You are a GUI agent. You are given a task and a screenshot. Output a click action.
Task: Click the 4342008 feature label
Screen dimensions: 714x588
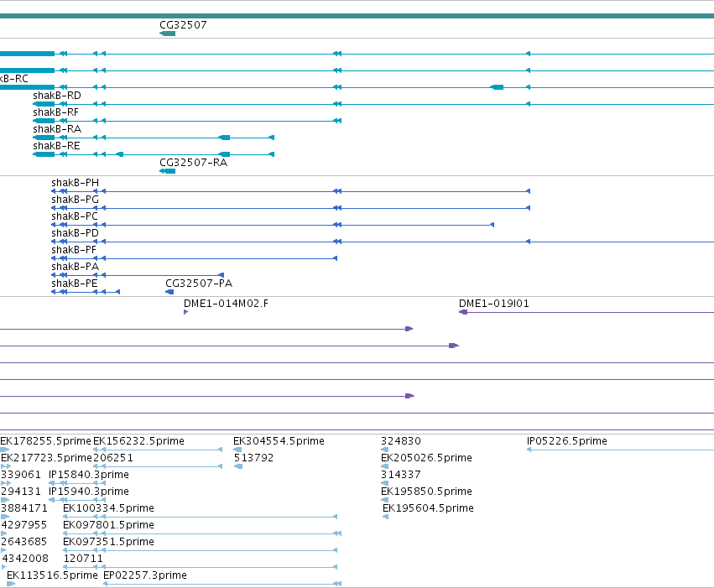25,559
